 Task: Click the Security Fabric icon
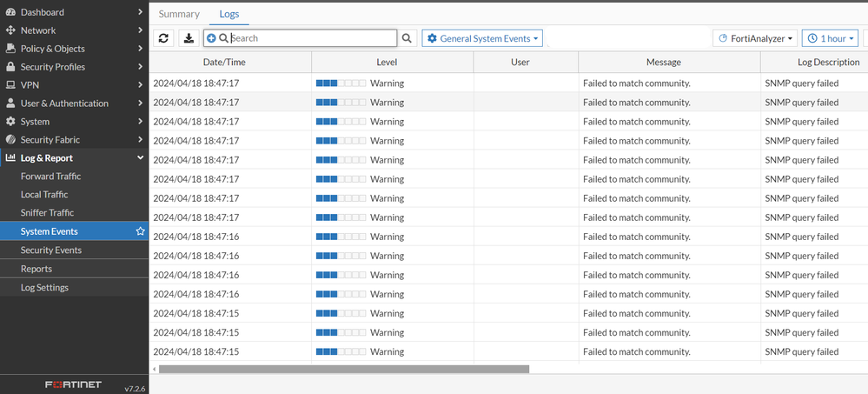[x=10, y=140]
